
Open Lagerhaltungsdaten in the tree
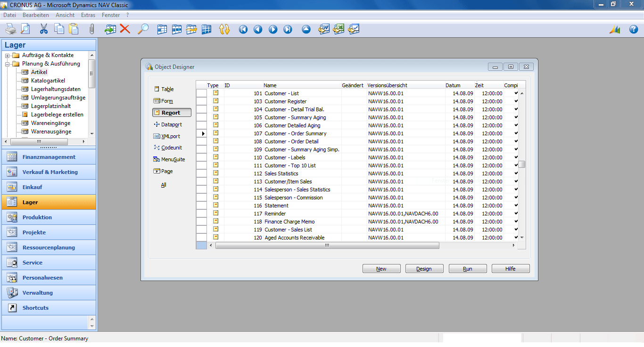point(56,89)
